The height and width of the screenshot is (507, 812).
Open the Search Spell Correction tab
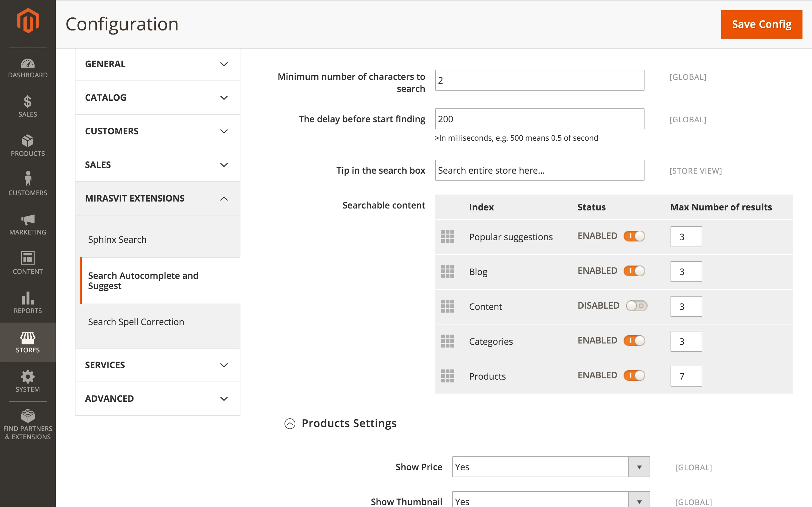(136, 322)
